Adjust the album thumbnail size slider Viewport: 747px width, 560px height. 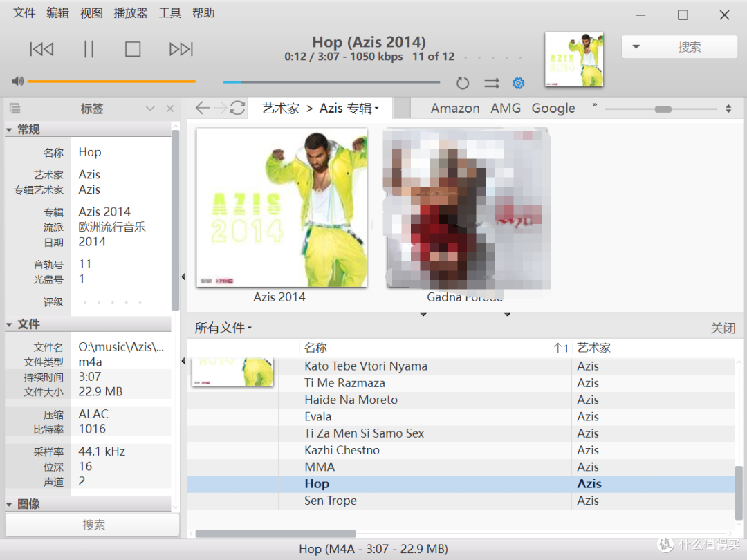[x=661, y=109]
